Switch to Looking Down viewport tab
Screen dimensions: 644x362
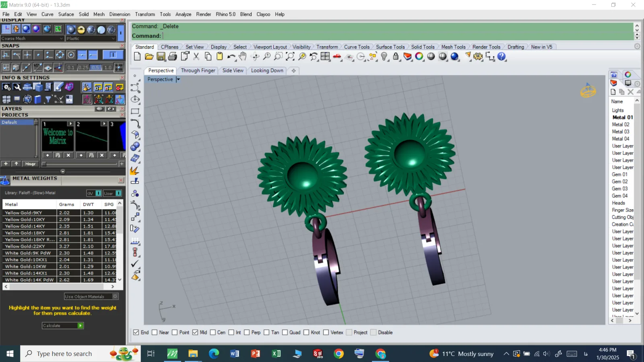tap(267, 70)
